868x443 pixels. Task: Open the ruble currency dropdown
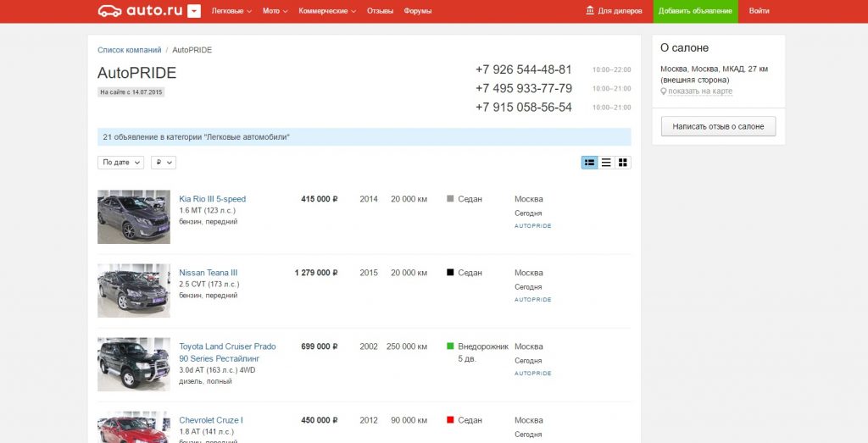click(164, 162)
